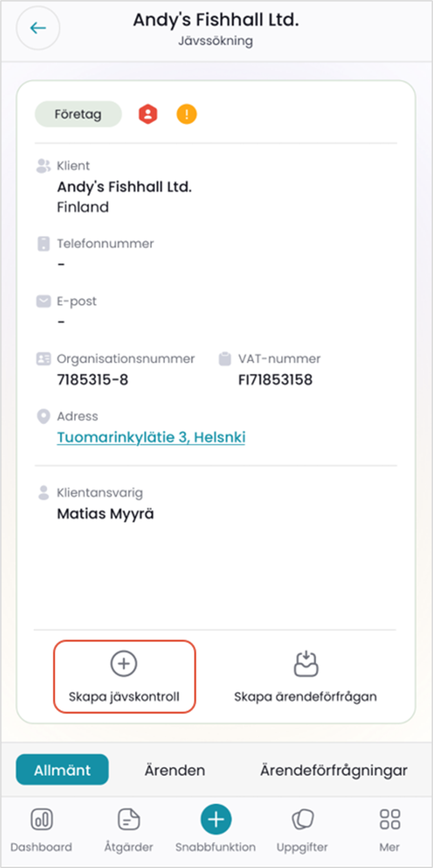Open address link Tuomarinkylätie 3, Helsnki
Viewport: 433px width, 868px height.
click(151, 437)
